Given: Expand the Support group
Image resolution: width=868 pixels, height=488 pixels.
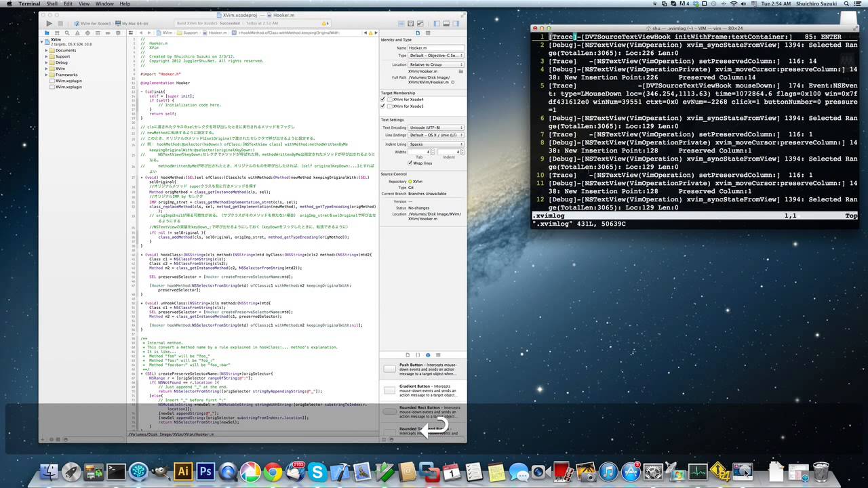Looking at the screenshot, I should pyautogui.click(x=47, y=56).
